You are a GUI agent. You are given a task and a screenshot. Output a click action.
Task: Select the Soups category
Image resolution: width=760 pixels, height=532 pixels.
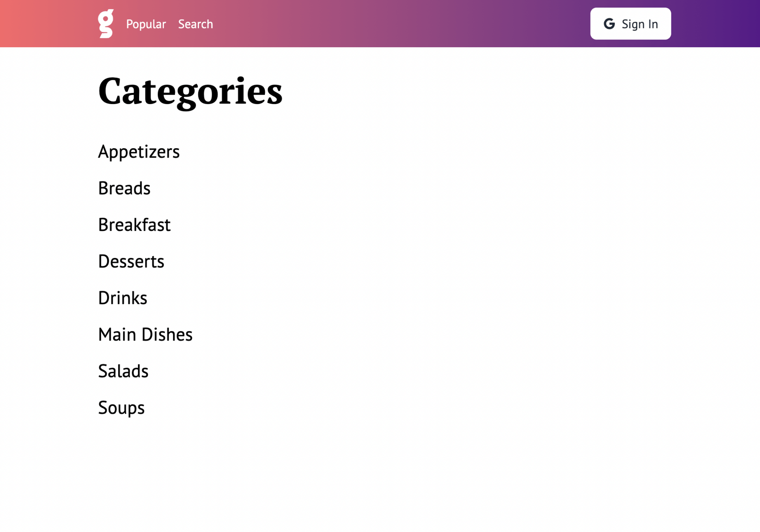(121, 407)
